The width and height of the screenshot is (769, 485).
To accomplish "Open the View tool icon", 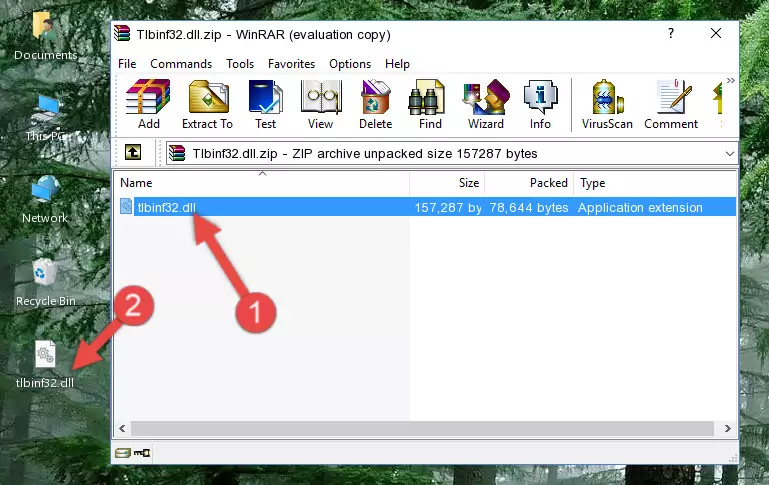I will click(x=321, y=104).
